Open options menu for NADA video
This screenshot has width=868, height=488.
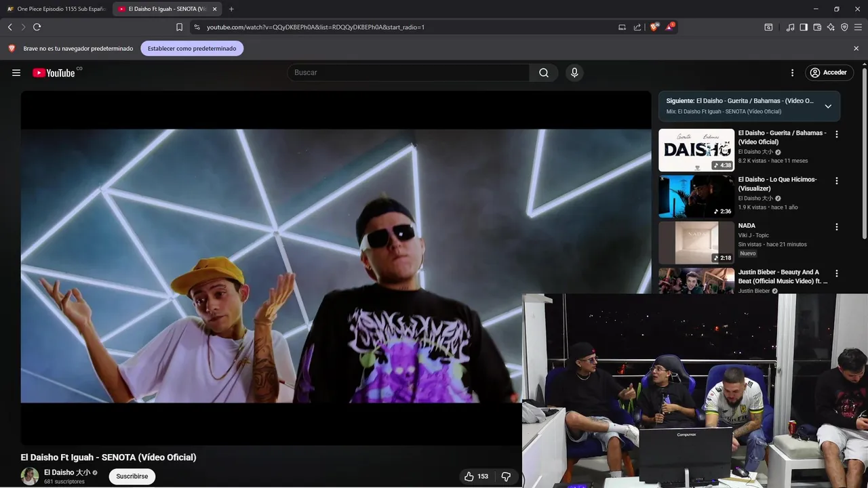coord(837,227)
